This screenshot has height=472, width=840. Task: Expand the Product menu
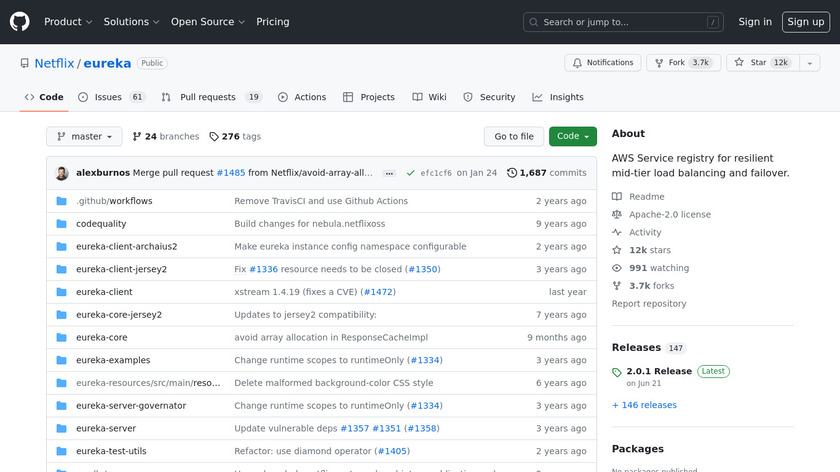click(68, 22)
